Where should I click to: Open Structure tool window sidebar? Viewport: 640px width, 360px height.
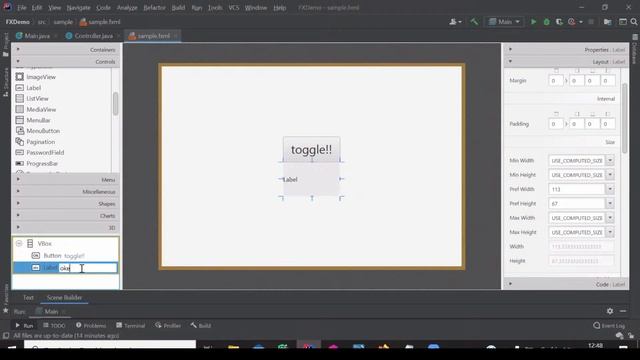[x=6, y=82]
